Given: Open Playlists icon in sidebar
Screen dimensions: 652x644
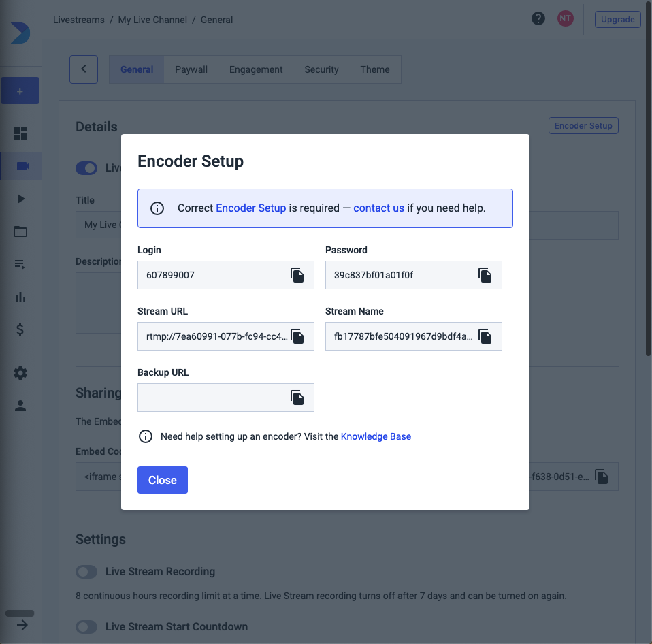Looking at the screenshot, I should 20,264.
